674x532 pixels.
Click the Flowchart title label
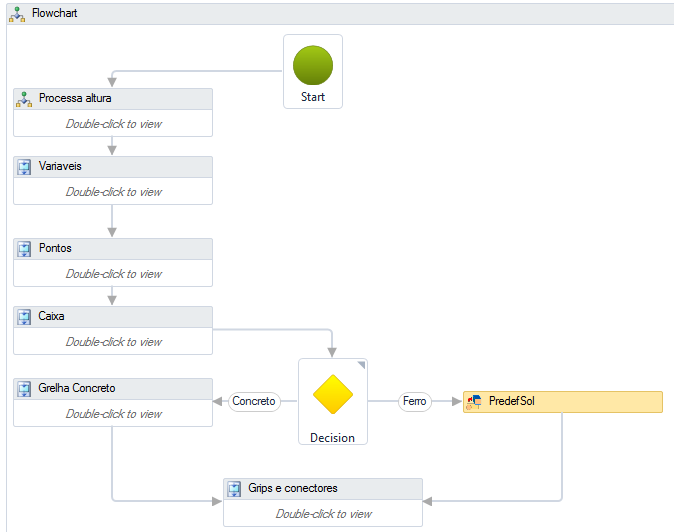click(54, 14)
